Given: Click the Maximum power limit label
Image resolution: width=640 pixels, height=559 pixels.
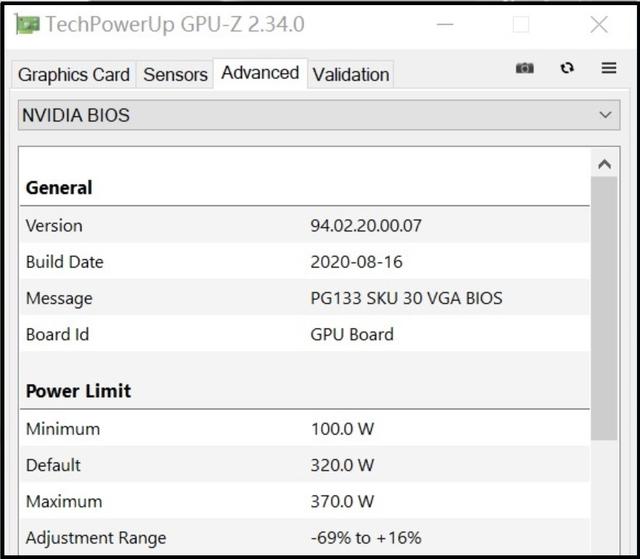Looking at the screenshot, I should pos(64,501).
